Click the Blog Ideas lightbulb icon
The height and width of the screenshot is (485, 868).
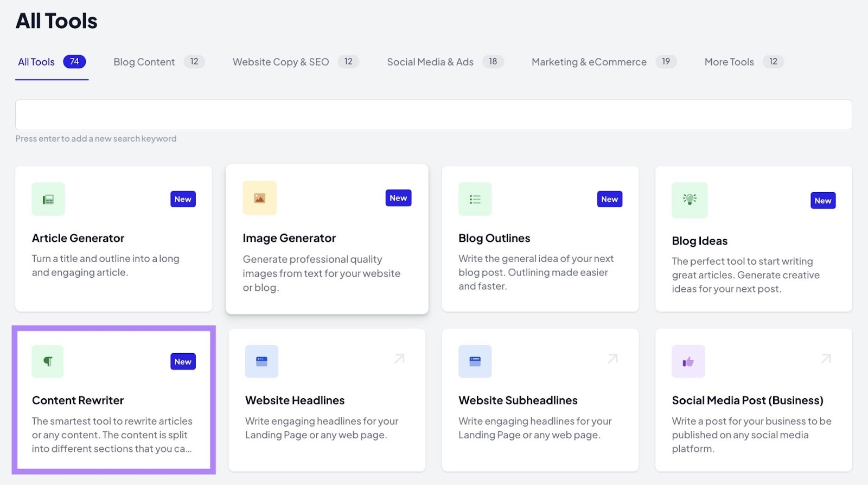pos(690,200)
